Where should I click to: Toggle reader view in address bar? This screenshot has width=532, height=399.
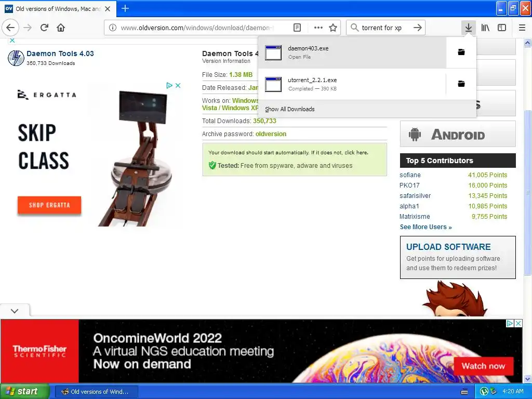[x=297, y=28]
